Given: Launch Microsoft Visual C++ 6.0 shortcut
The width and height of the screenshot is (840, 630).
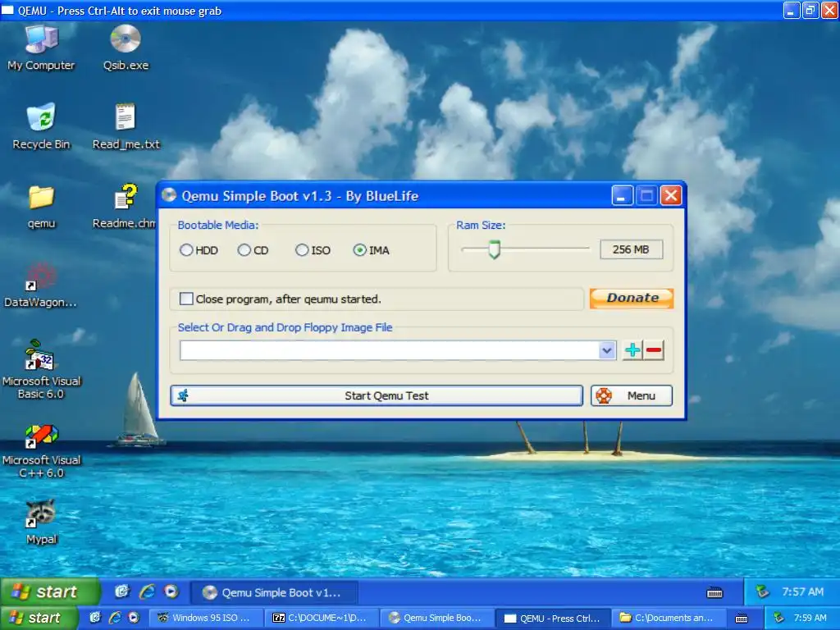Looking at the screenshot, I should coord(41,450).
